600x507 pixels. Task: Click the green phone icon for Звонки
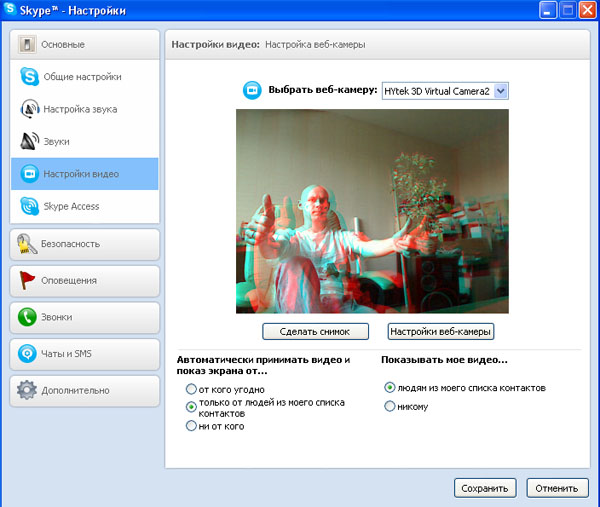(27, 317)
